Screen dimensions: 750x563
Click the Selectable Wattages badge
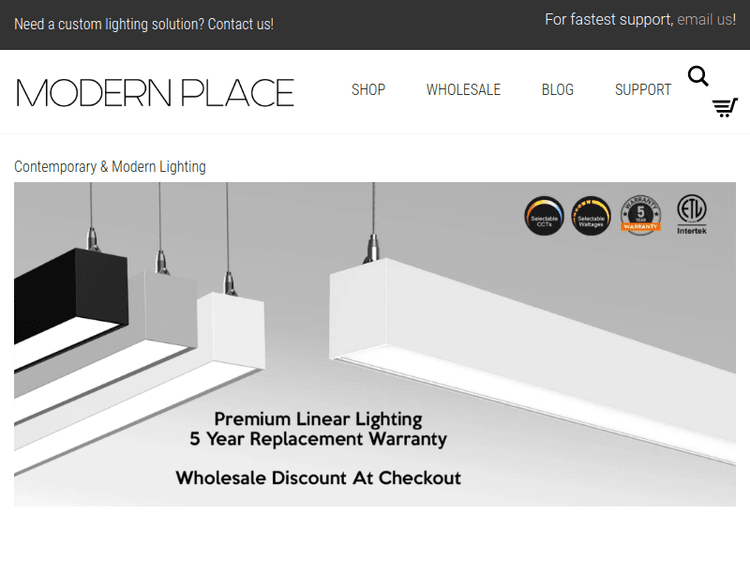(591, 215)
